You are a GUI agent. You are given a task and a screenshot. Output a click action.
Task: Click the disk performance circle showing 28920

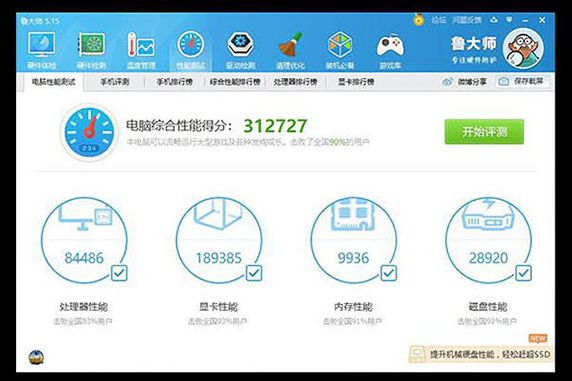488,240
